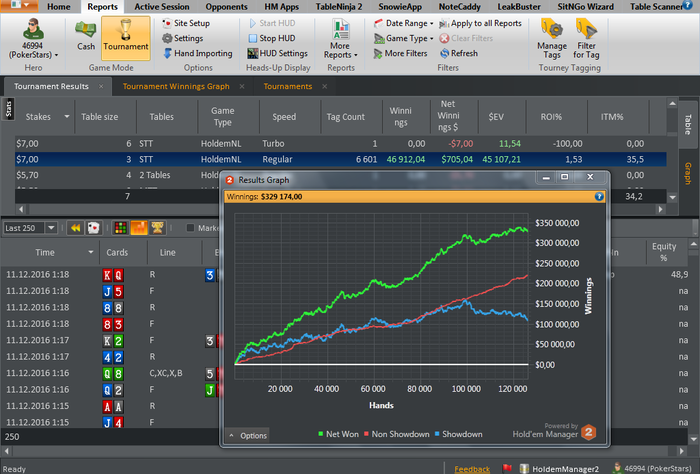Click ribbon help icon at top right
Image resolution: width=700 pixels, height=474 pixels.
click(x=688, y=5)
